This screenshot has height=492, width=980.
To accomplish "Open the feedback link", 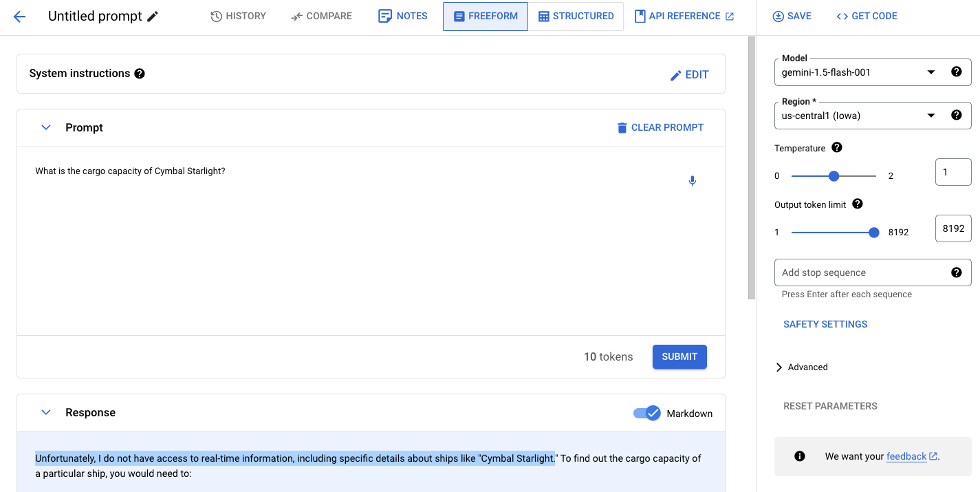I will click(x=911, y=456).
